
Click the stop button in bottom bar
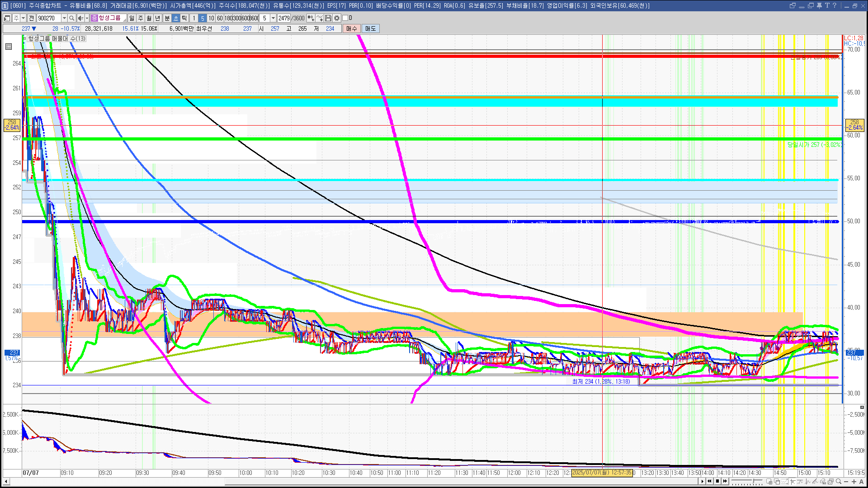(x=717, y=481)
